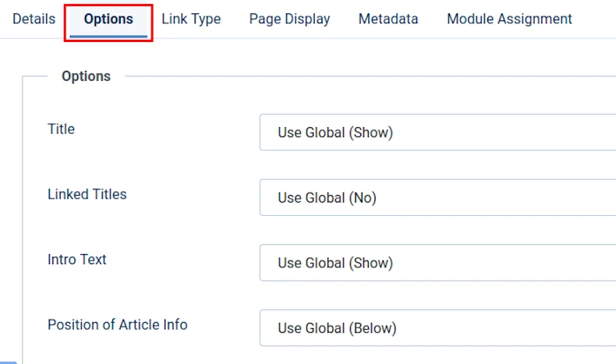This screenshot has height=364, width=616.
Task: Click the Linked Titles label
Action: [x=87, y=194]
